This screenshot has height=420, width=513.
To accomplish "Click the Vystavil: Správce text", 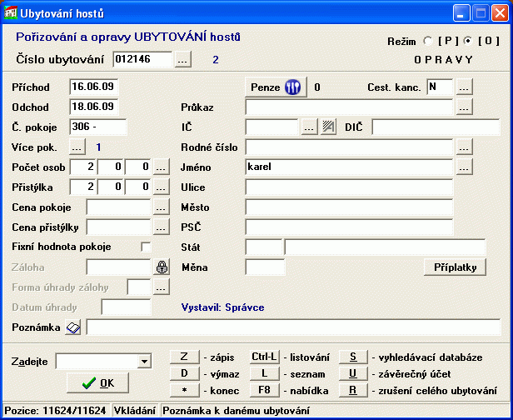I will [x=223, y=307].
